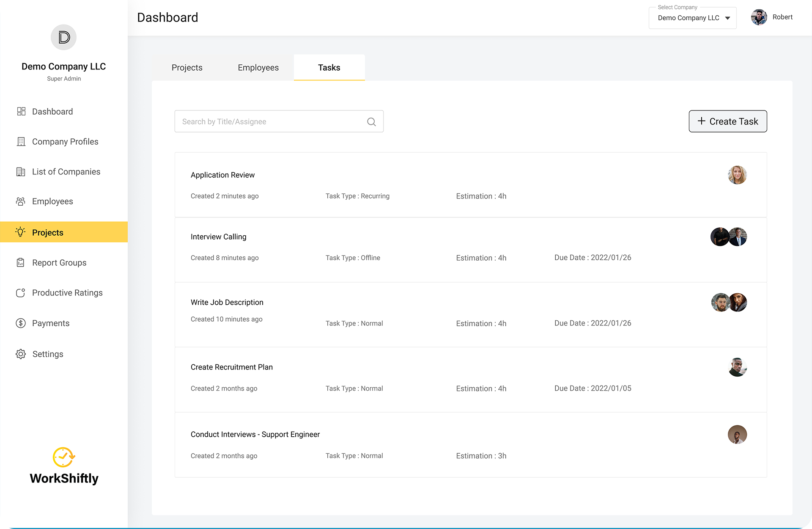Screen dimensions: 812x529
Task: Click the Employees people icon in sidebar
Action: pos(21,201)
